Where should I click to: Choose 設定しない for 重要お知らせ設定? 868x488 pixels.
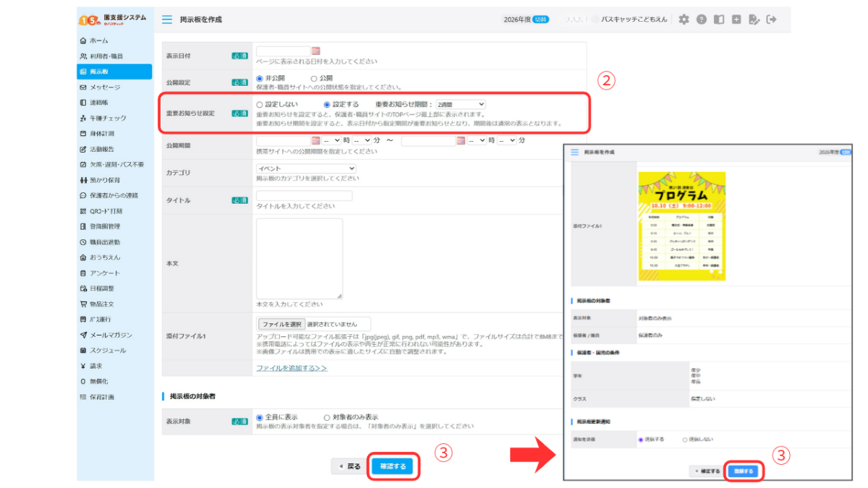click(260, 105)
